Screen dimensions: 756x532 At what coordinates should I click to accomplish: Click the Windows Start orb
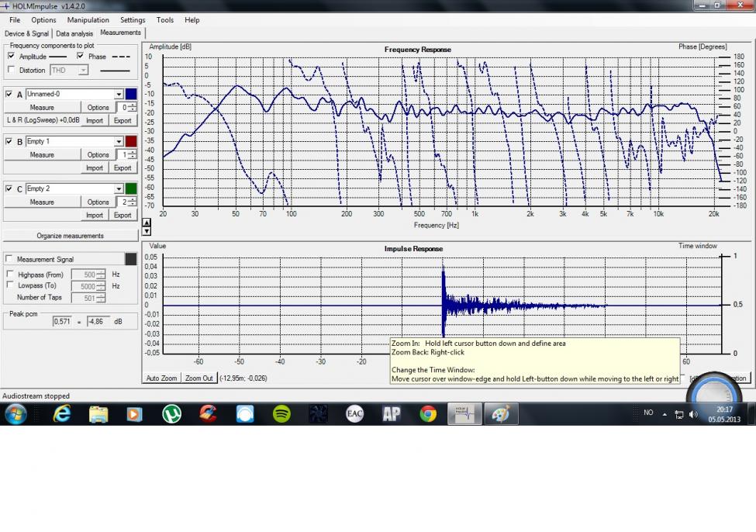(16, 414)
